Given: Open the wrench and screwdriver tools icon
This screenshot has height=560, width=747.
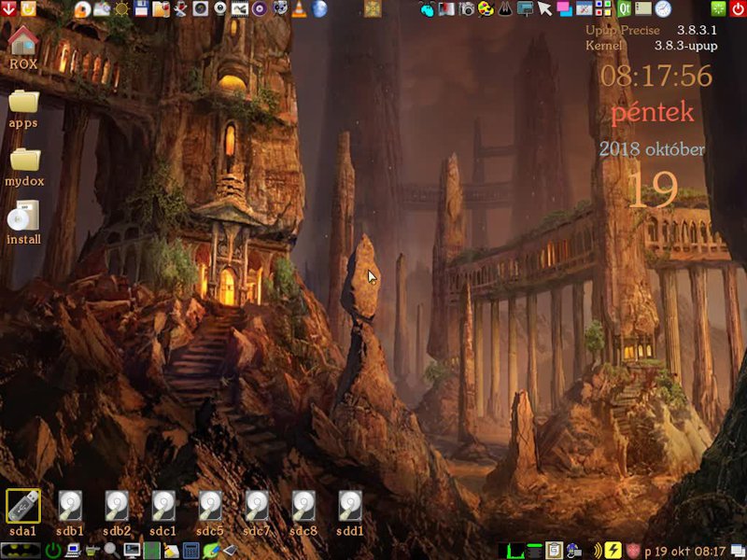Looking at the screenshot, I should pos(180,9).
